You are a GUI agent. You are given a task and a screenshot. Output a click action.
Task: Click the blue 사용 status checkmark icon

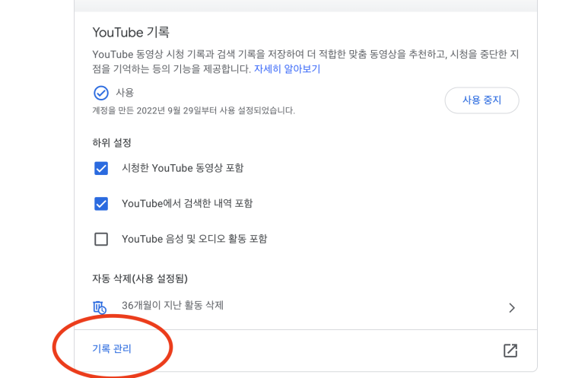[x=101, y=93]
